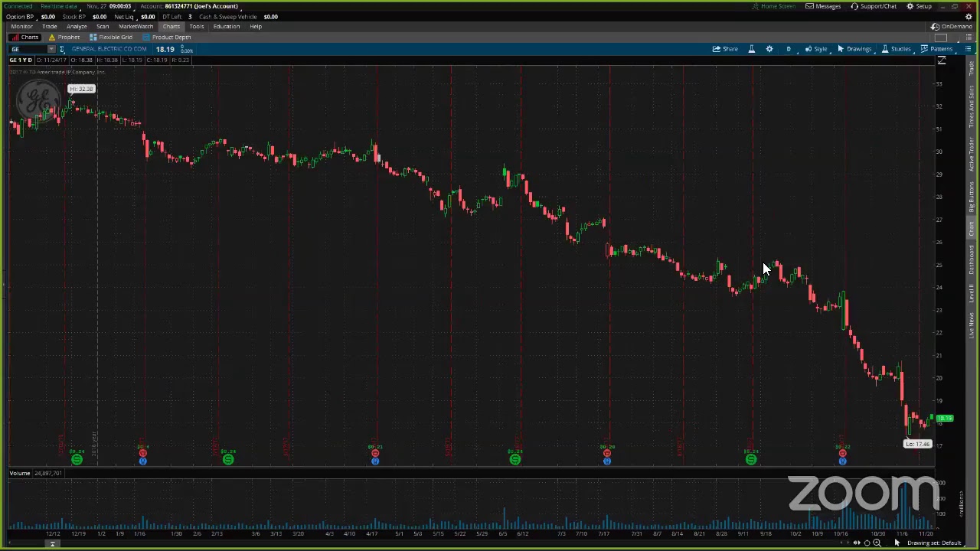Open the Scan tab
Screen dimensions: 980x551
pos(103,27)
